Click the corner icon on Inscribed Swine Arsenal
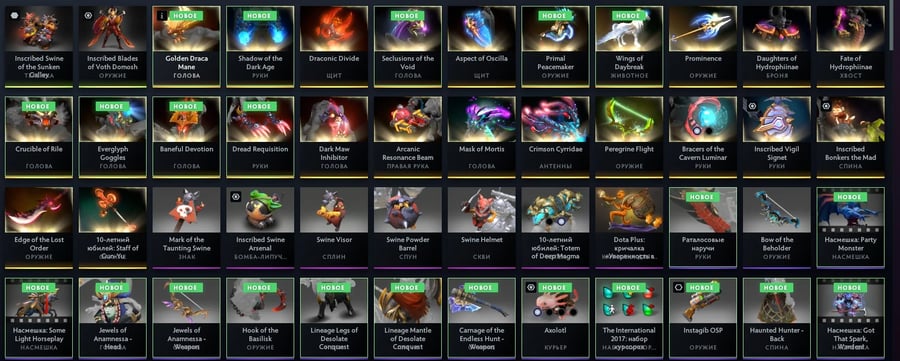The width and height of the screenshot is (900, 361). coord(235,197)
